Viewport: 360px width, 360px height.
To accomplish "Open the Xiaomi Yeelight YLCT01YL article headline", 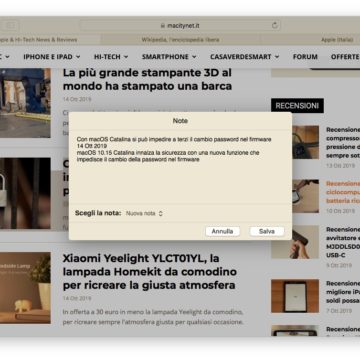I will point(149,272).
